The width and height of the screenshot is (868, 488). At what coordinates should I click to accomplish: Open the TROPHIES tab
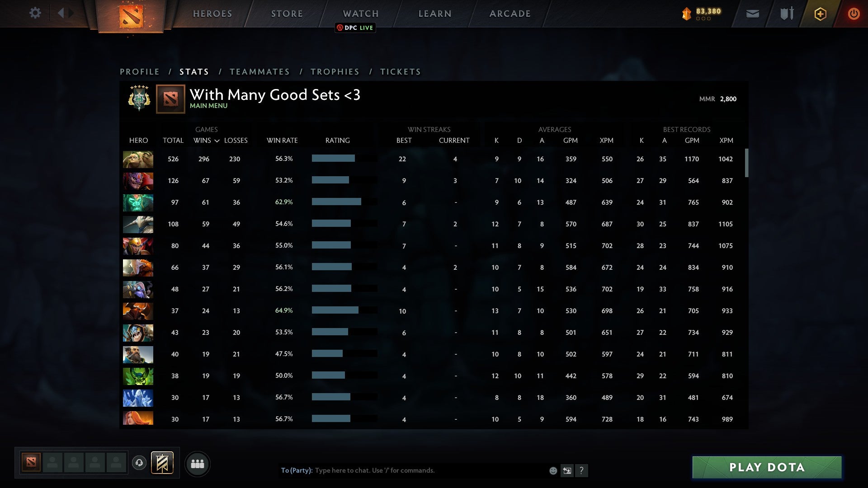pos(335,71)
